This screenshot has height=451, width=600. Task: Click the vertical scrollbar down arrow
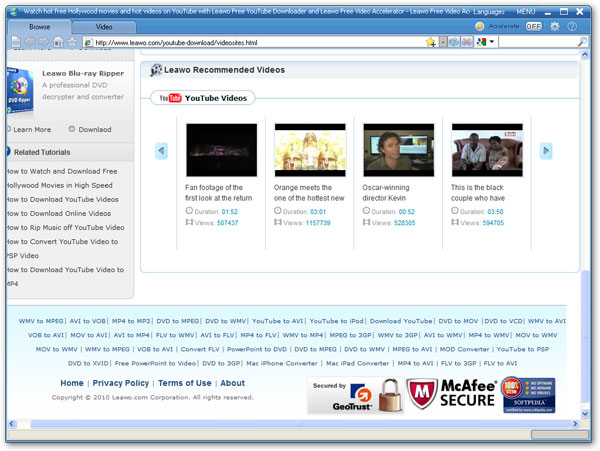(x=584, y=414)
